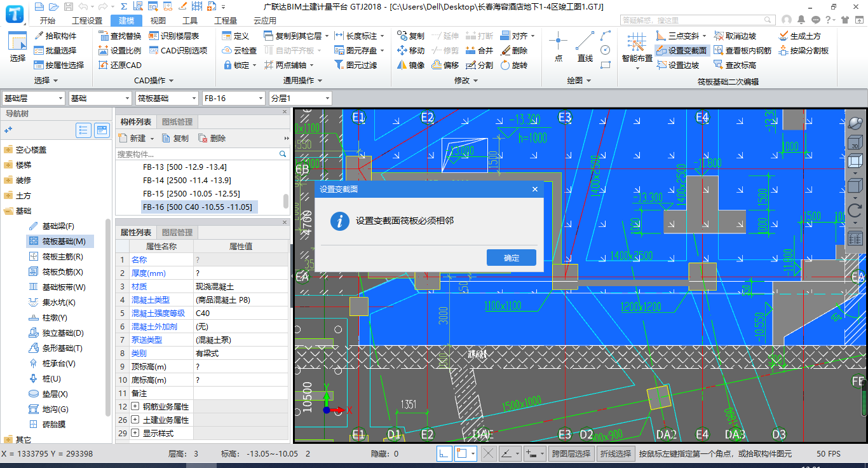Open the 基础层 floor dropdown

34,98
